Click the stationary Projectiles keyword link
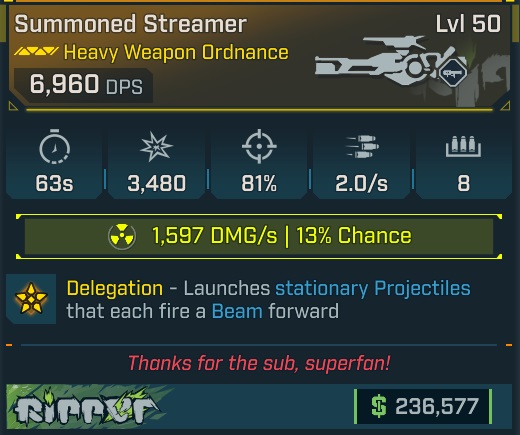This screenshot has width=520, height=435. tap(373, 288)
